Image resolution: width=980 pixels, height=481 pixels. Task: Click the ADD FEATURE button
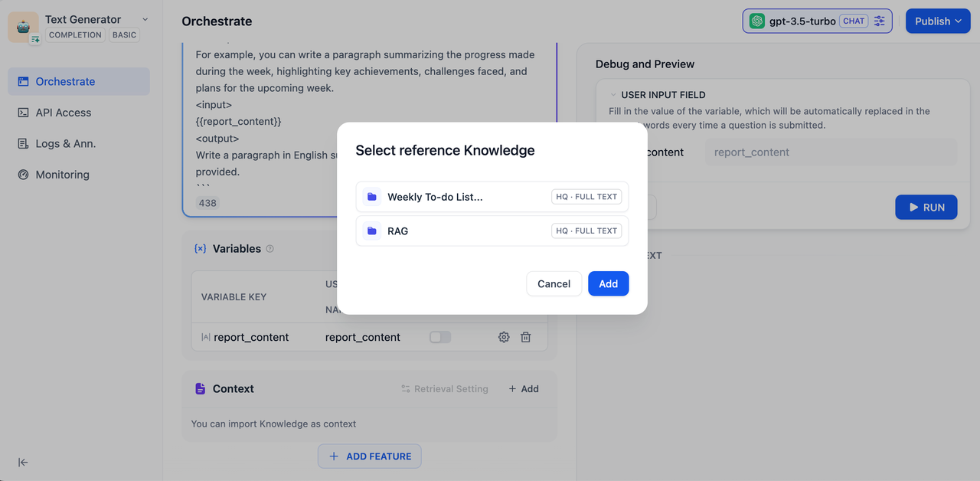click(370, 456)
